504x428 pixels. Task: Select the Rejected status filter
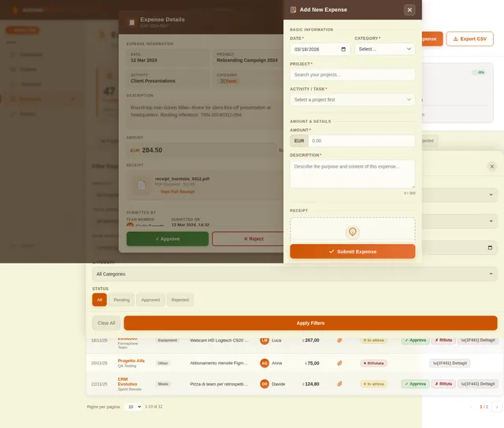coord(180,300)
